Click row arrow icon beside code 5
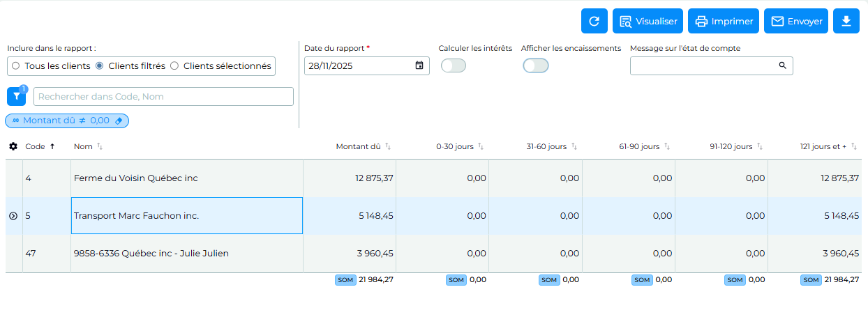The height and width of the screenshot is (310, 868). click(x=13, y=216)
